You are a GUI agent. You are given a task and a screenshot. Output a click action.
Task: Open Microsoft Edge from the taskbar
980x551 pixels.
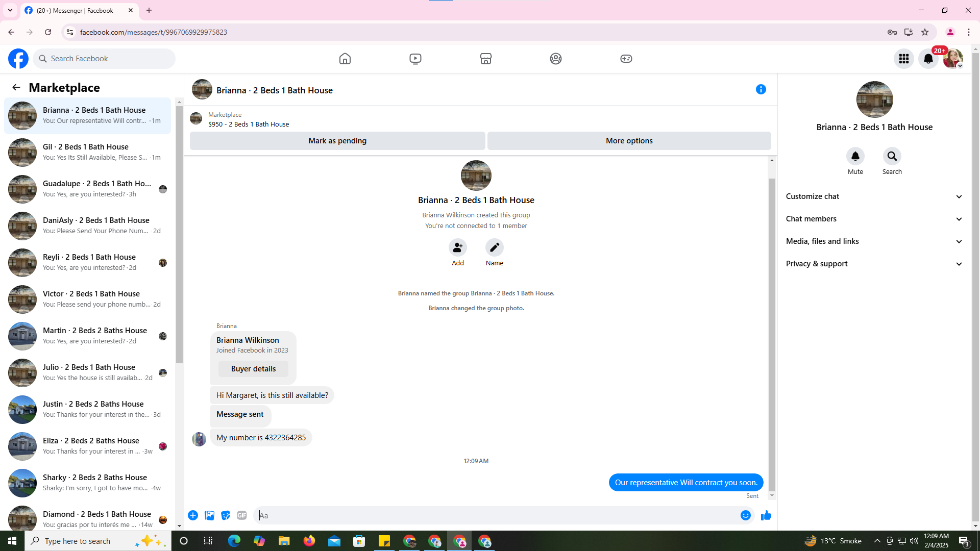coord(234,541)
